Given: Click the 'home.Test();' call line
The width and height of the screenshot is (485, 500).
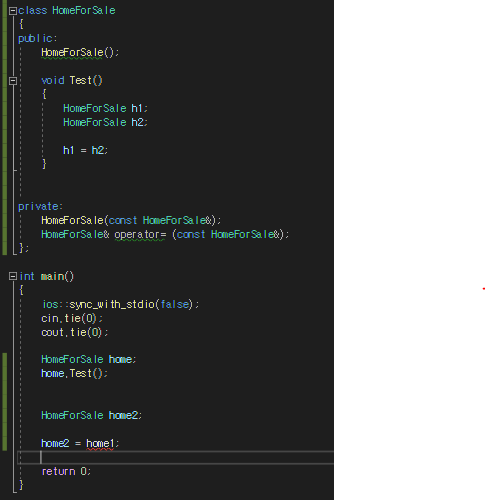Looking at the screenshot, I should pos(75,373).
